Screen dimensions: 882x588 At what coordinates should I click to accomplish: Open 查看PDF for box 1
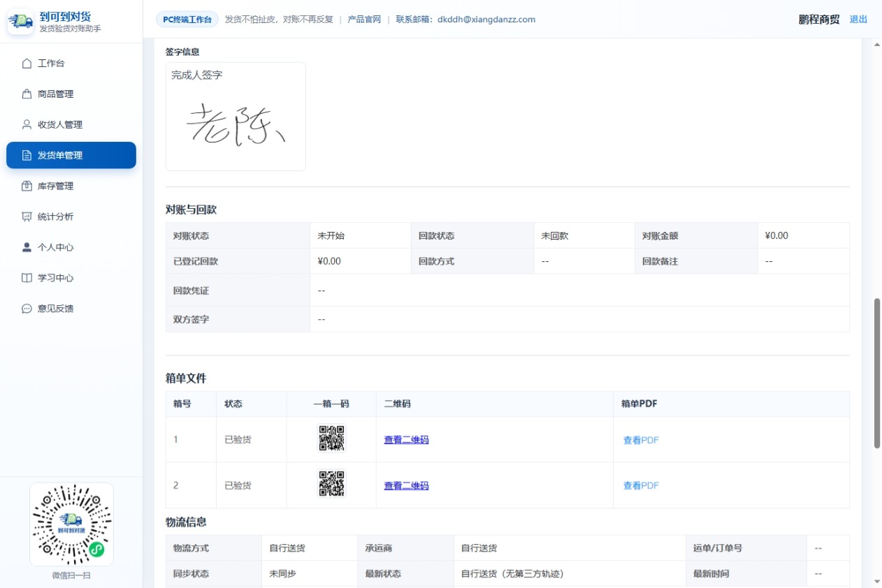[641, 440]
